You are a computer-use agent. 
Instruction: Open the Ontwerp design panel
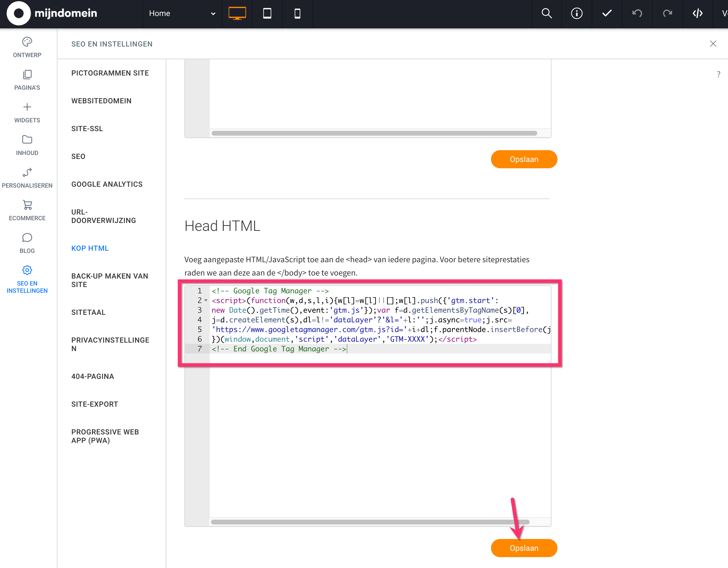(27, 47)
